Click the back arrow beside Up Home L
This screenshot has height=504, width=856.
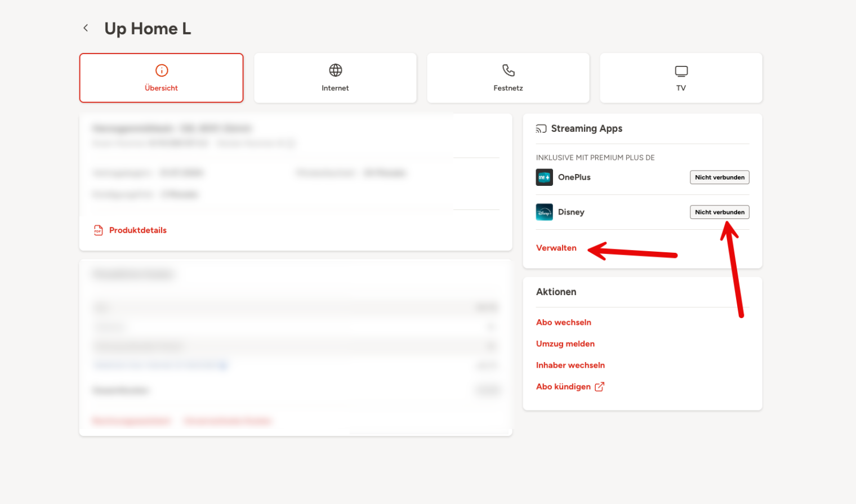tap(86, 28)
